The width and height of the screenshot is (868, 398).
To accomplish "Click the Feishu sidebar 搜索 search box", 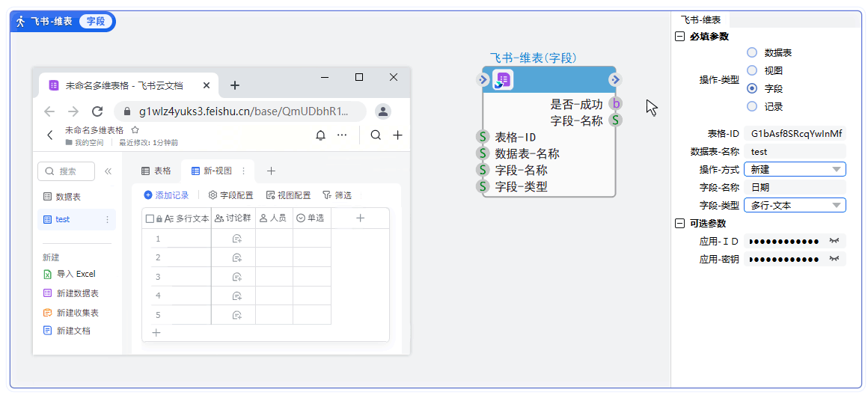I will click(x=67, y=171).
